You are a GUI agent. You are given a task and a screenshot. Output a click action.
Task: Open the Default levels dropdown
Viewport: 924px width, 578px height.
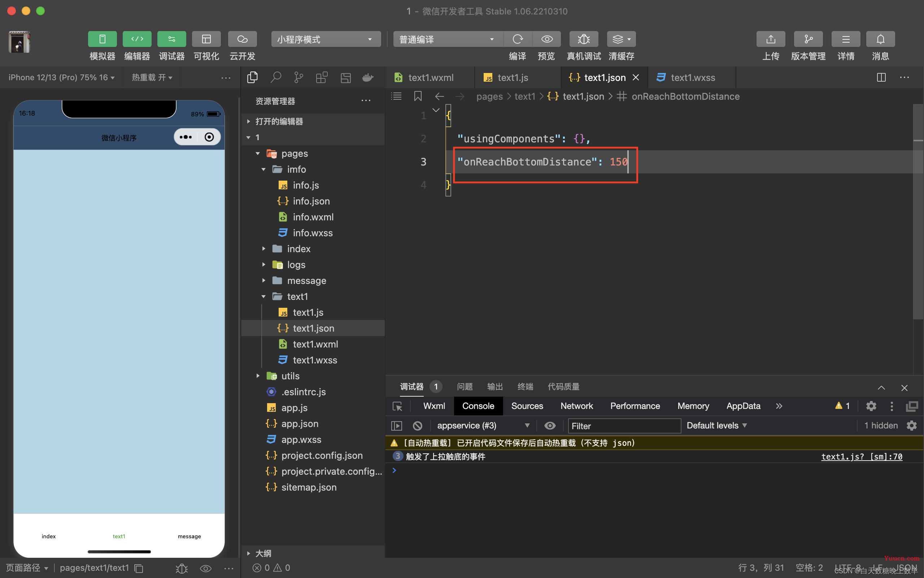point(717,426)
